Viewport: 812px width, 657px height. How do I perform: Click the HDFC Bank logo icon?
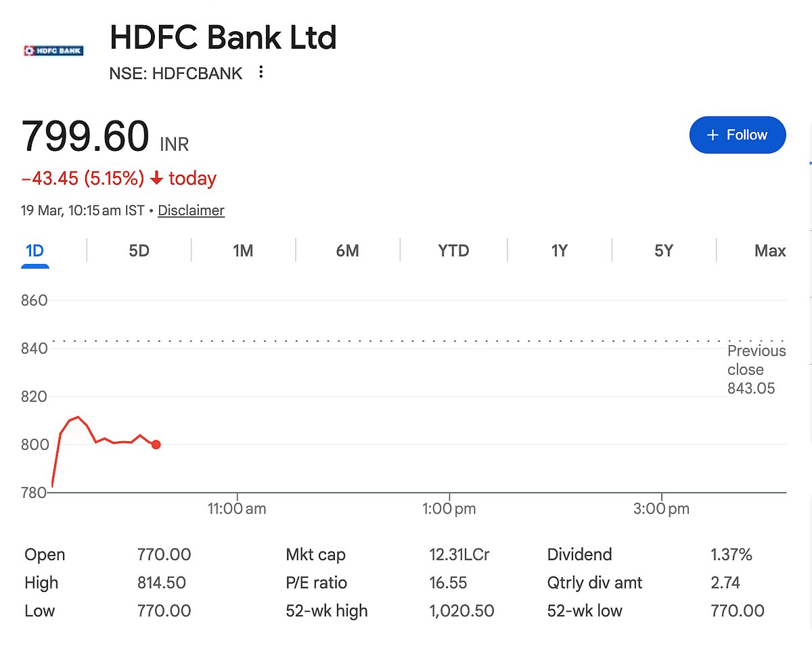pyautogui.click(x=53, y=51)
